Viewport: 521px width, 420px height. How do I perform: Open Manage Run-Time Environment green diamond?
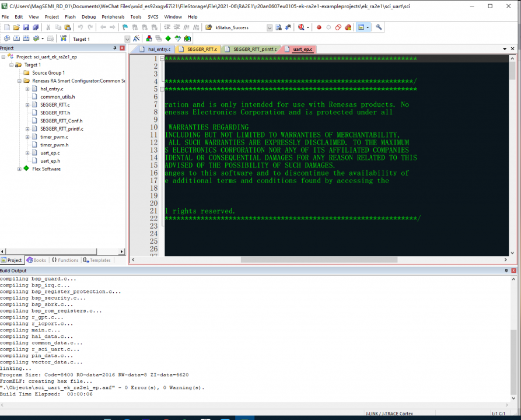168,38
